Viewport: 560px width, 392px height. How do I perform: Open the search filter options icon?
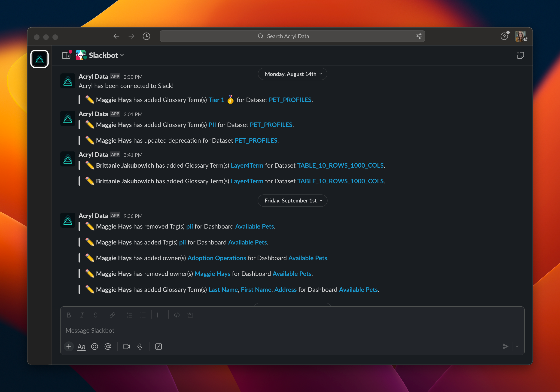[x=419, y=36]
